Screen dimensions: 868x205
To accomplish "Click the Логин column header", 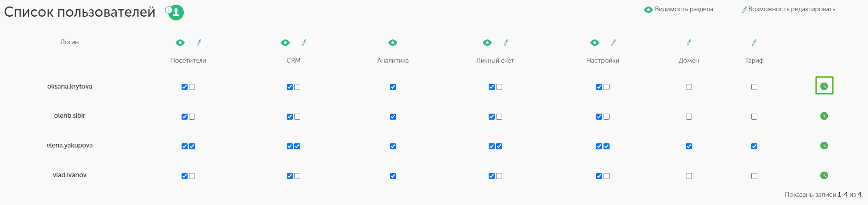I will tap(69, 42).
